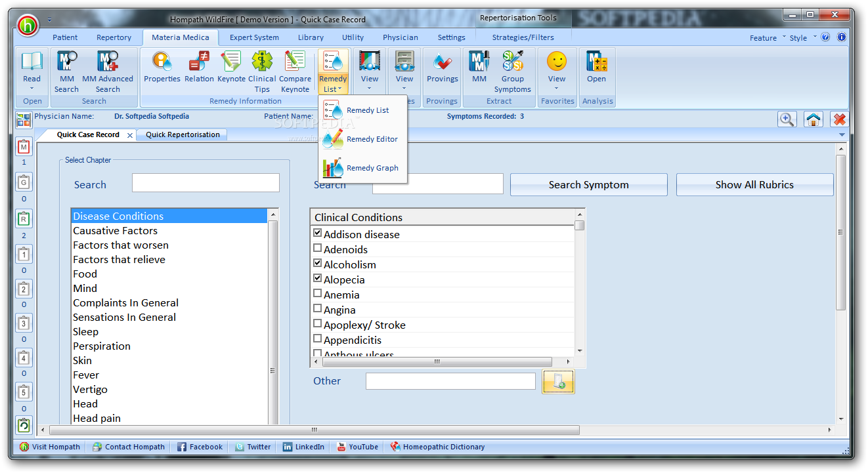Click the M clipboard sidebar icon
The image size is (868, 473).
point(24,147)
